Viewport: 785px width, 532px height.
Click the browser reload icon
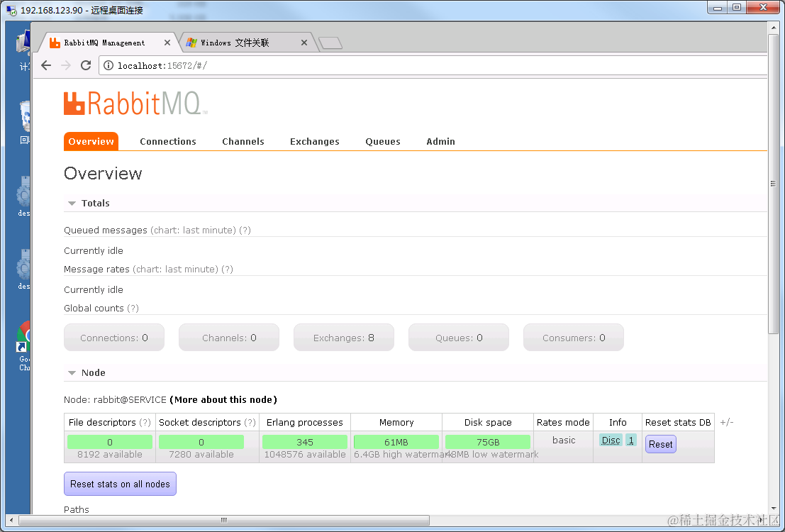click(x=86, y=65)
